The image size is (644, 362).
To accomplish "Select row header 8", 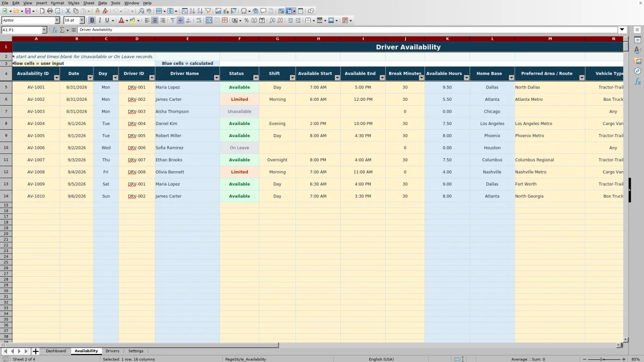I will coord(6,123).
